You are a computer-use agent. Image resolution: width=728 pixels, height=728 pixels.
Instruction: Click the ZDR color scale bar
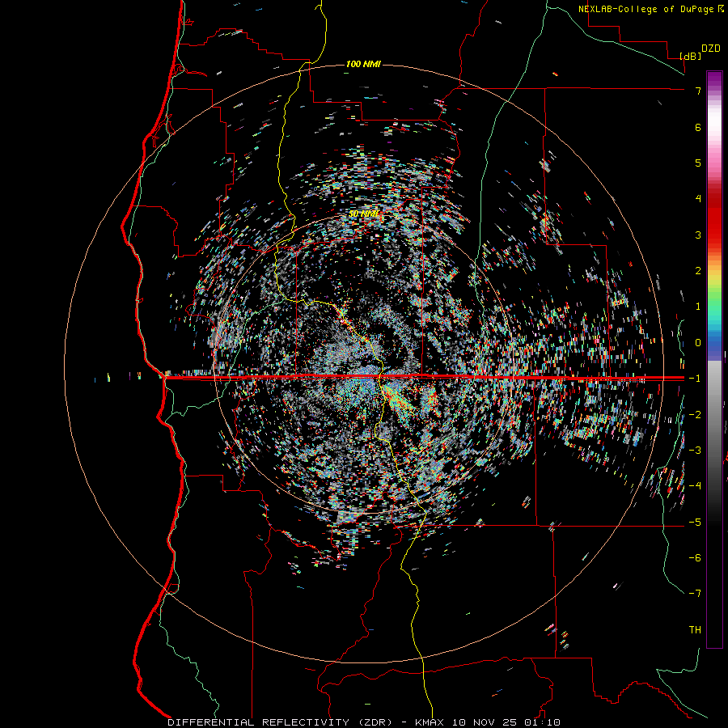[714, 359]
